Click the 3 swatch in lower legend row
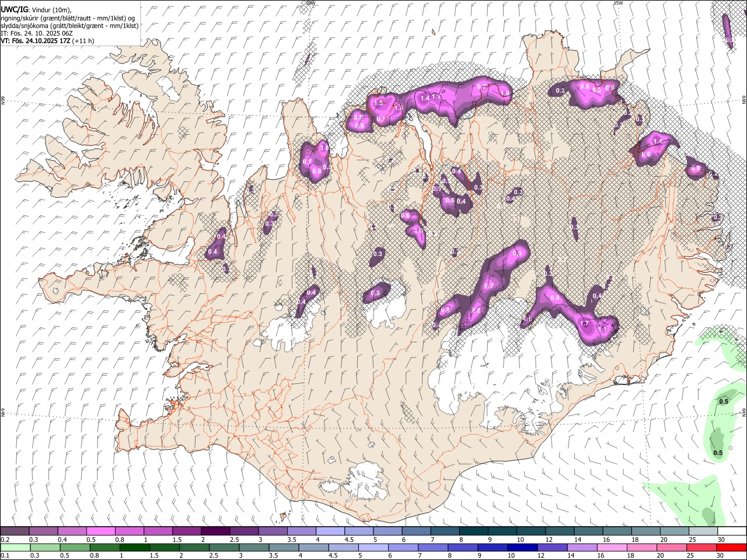 (x=254, y=547)
